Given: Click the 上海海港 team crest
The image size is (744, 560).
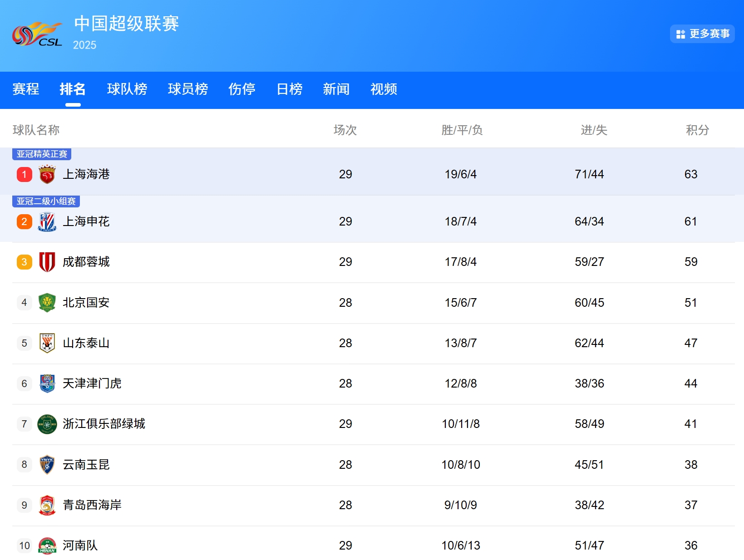Looking at the screenshot, I should tap(47, 175).
